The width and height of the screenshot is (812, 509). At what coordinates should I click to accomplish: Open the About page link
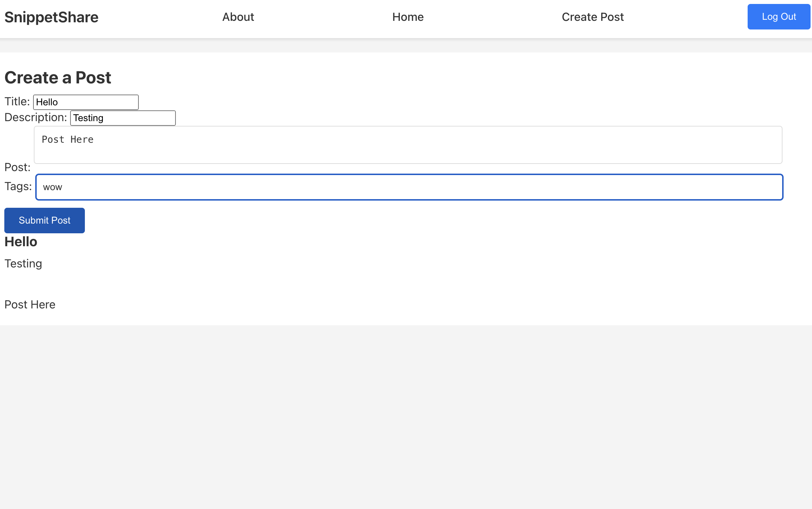pyautogui.click(x=238, y=17)
